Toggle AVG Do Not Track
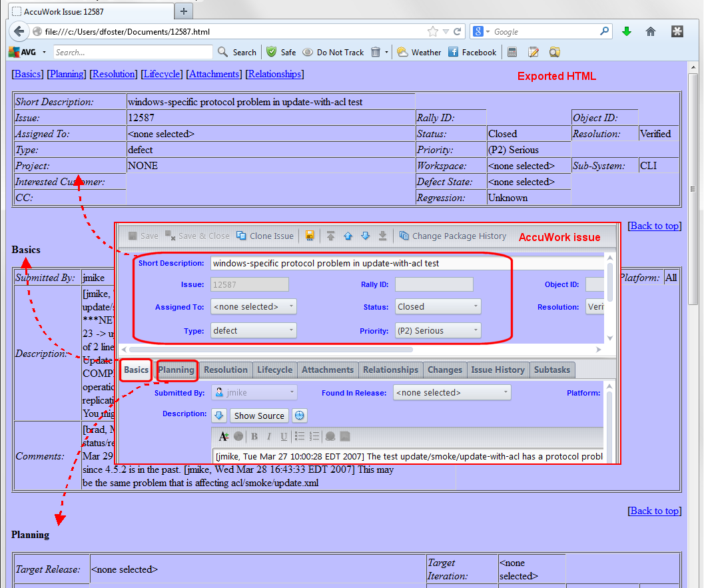This screenshot has width=704, height=588. click(x=308, y=52)
